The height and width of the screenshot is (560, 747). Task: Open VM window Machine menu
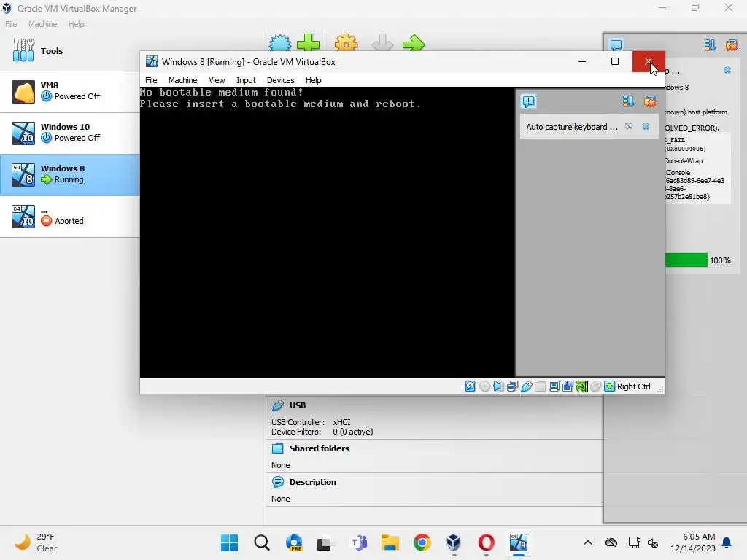tap(182, 80)
